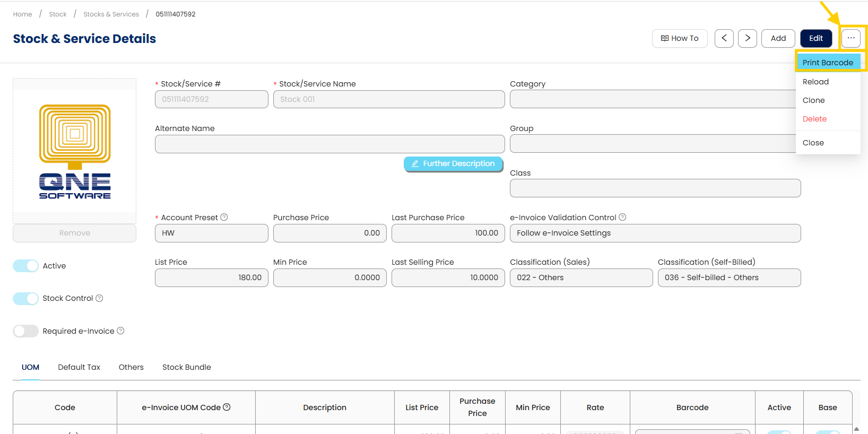Viewport: 868px width, 434px height.
Task: Click the Stock & Service Details heading
Action: pyautogui.click(x=84, y=39)
